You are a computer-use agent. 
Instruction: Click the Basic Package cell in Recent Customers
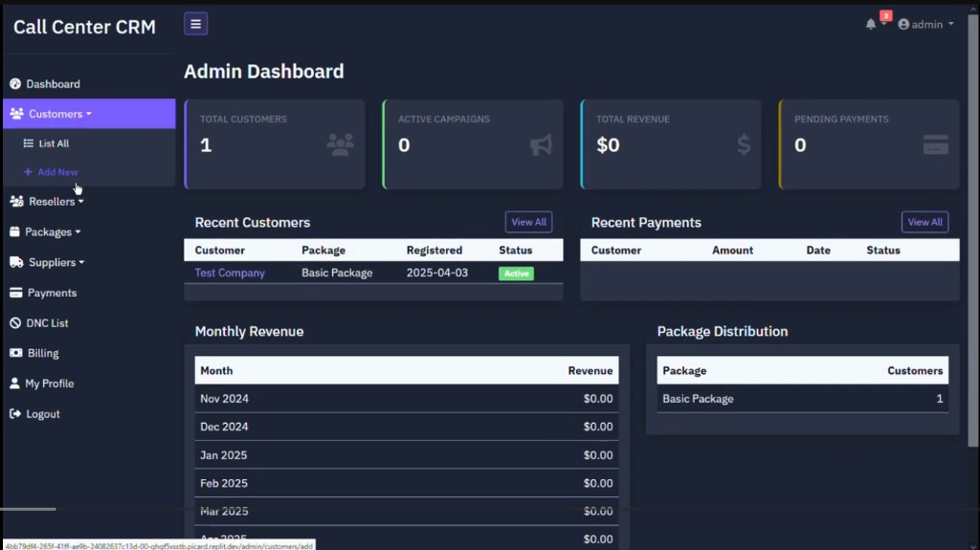pos(337,273)
